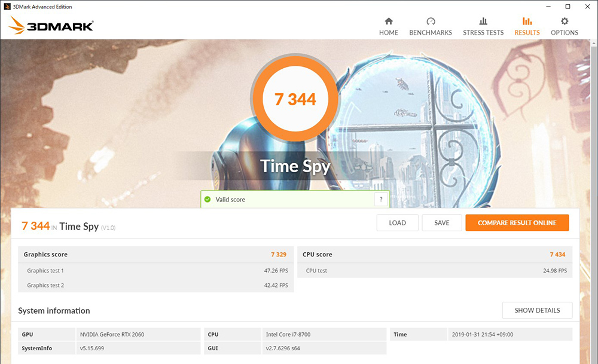Click the Graphics test 1 row
Screen dimensions: 598x364
coord(156,271)
